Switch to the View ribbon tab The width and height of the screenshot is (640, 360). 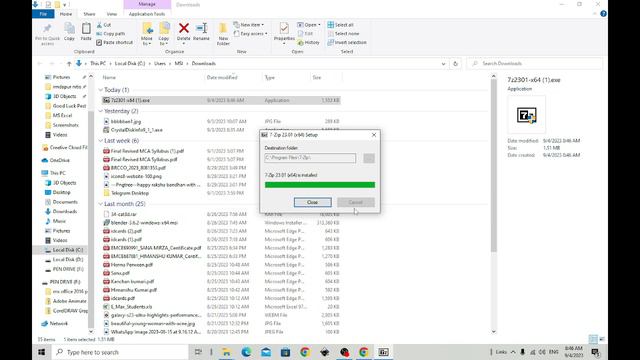(x=111, y=14)
